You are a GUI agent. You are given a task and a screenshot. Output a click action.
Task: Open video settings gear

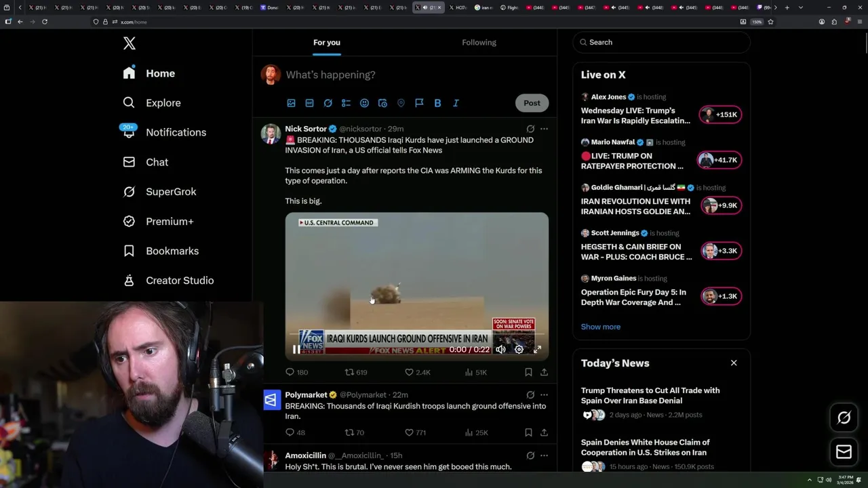519,350
